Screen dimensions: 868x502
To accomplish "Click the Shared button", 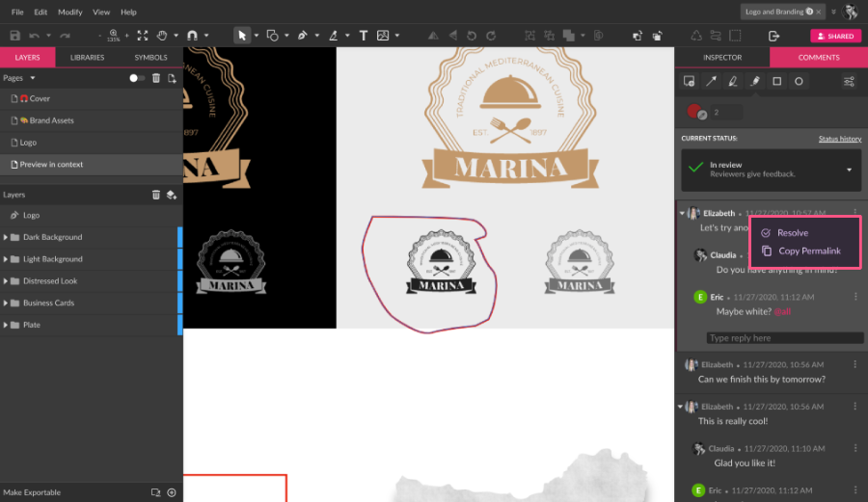I will [x=835, y=36].
